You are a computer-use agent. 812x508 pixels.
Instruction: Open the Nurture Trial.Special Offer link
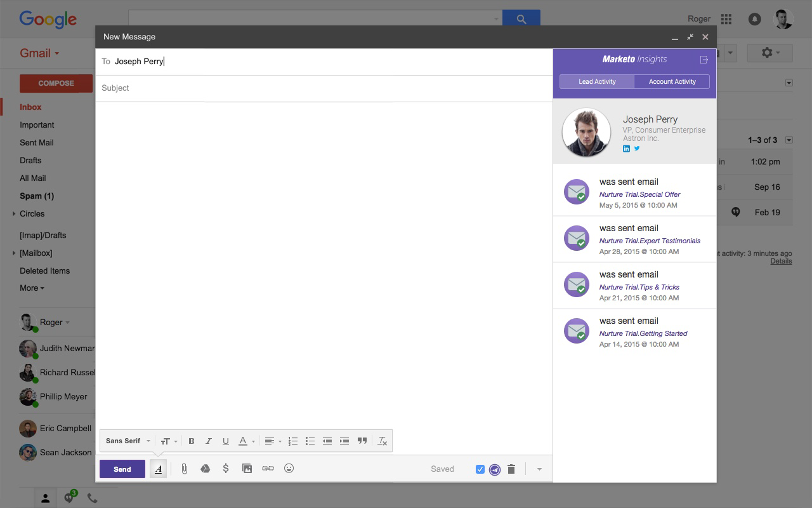click(639, 194)
